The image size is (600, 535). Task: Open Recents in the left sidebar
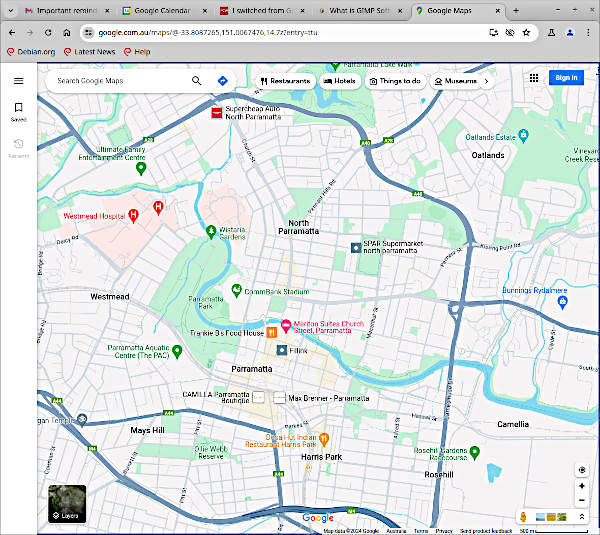click(x=18, y=148)
